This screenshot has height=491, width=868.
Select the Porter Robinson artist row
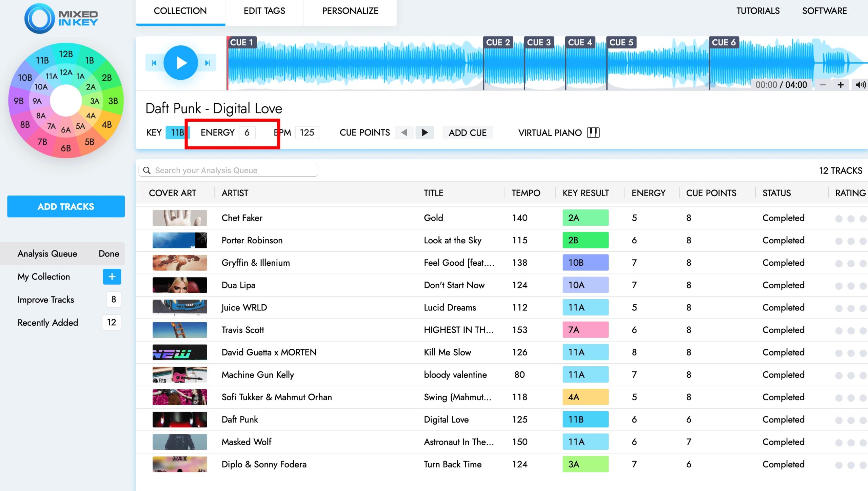tap(252, 240)
